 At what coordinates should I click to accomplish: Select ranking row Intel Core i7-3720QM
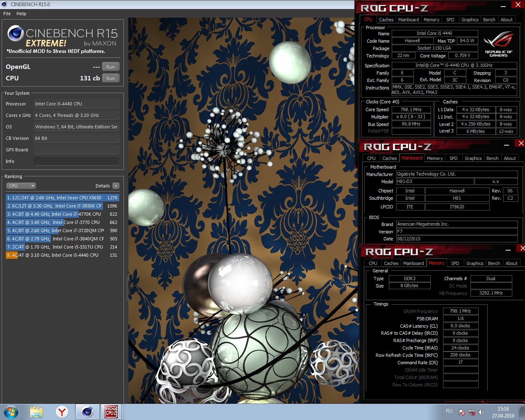[x=62, y=231]
